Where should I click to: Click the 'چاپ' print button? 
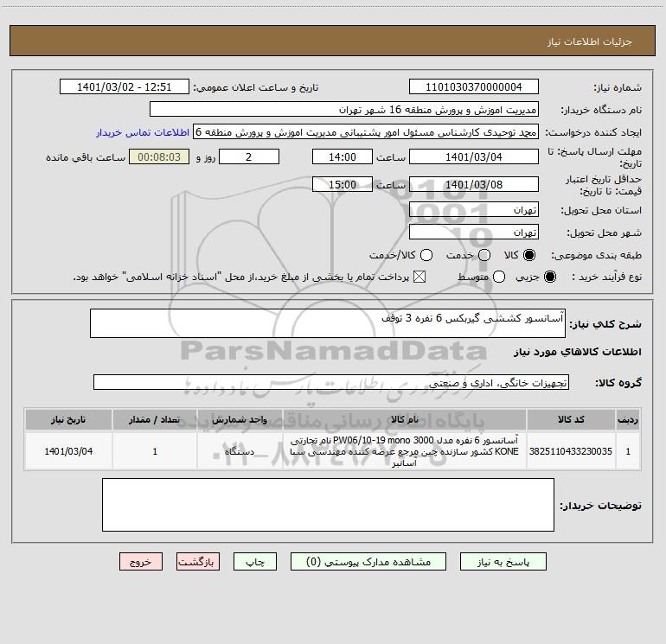click(255, 562)
